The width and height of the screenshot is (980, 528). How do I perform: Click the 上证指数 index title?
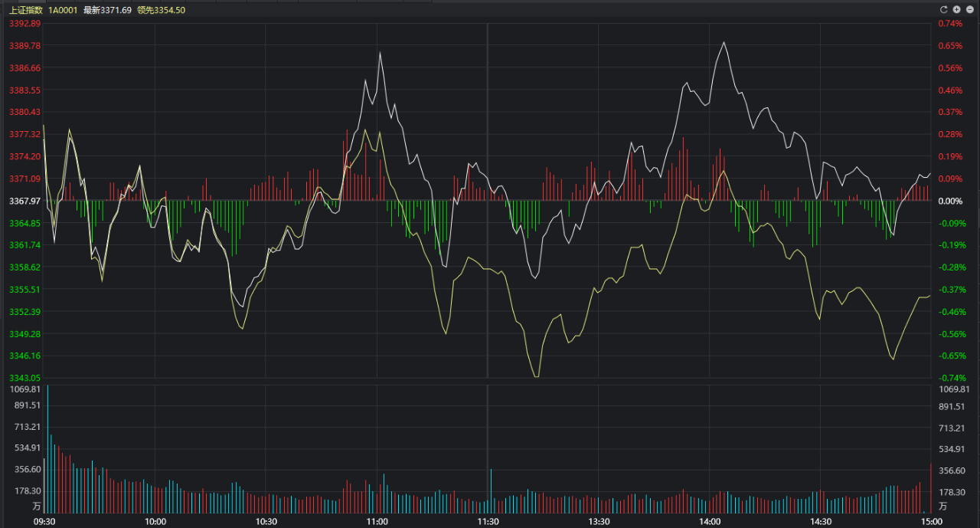click(25, 10)
